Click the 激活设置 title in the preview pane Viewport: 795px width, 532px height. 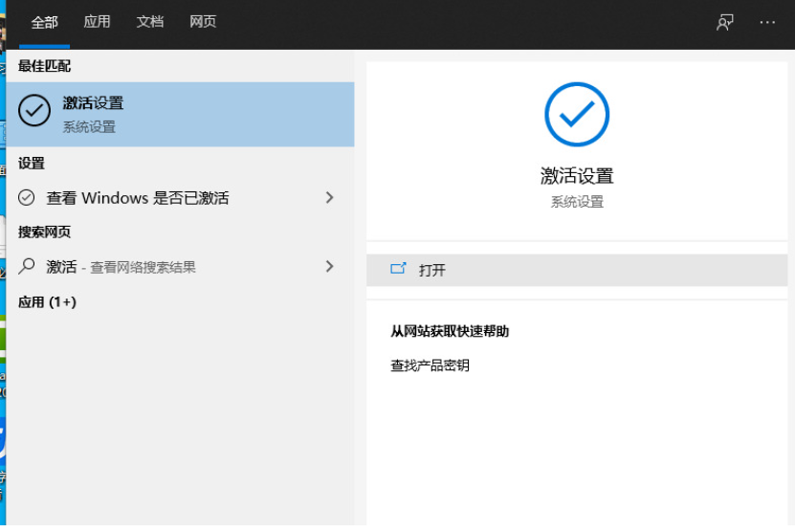[577, 176]
